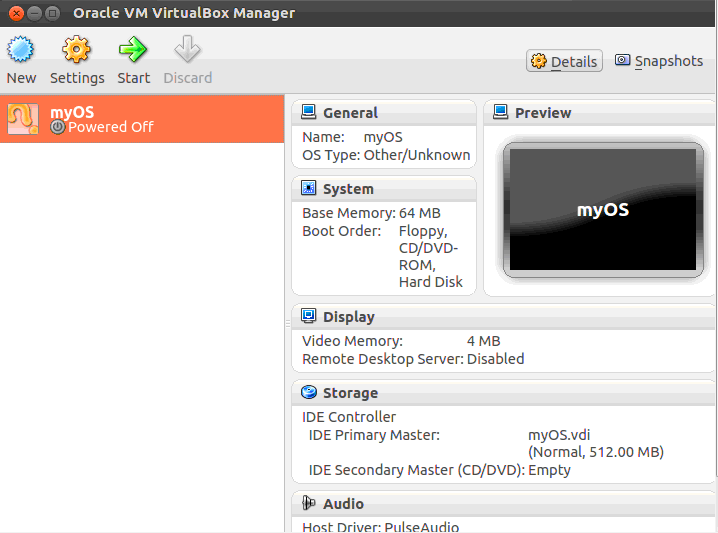Open the Display section header

coord(503,317)
